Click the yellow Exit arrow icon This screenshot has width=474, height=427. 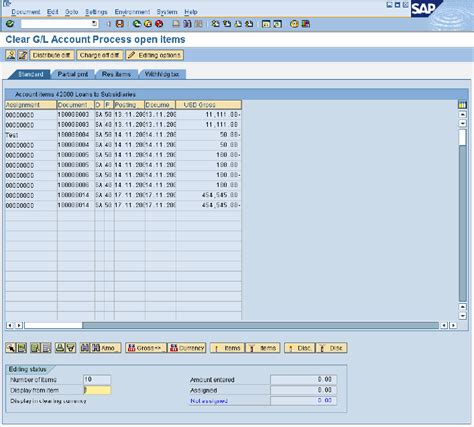pyautogui.click(x=148, y=24)
